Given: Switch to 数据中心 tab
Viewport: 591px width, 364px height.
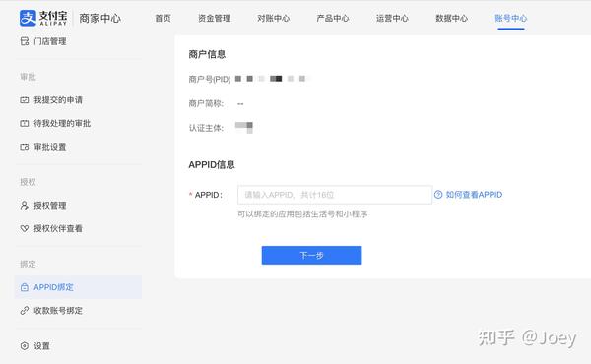Looking at the screenshot, I should 451,18.
